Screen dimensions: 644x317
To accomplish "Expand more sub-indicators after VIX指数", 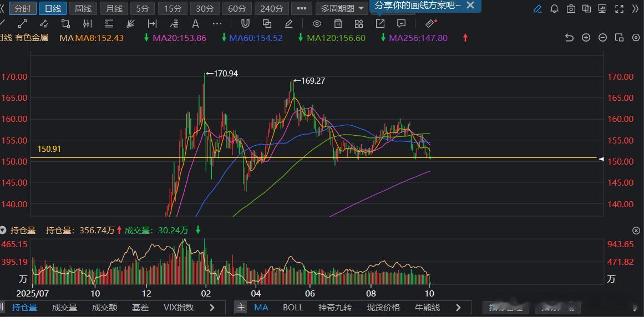I will 212,307.
